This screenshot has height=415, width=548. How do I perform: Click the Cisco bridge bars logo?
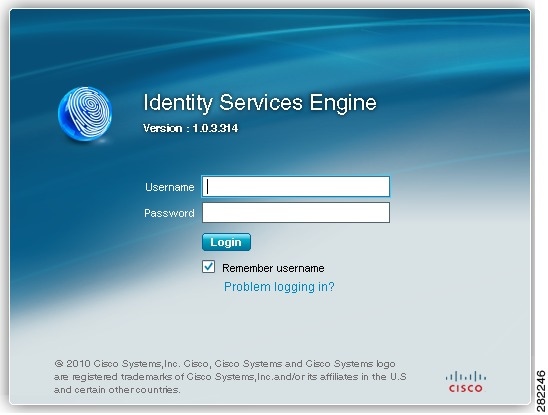coord(466,377)
